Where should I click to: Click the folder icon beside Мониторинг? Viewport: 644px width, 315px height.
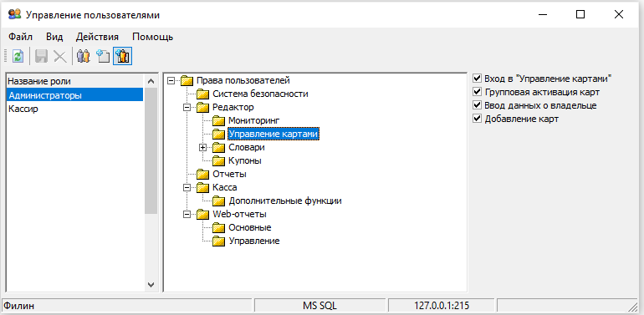coord(218,120)
